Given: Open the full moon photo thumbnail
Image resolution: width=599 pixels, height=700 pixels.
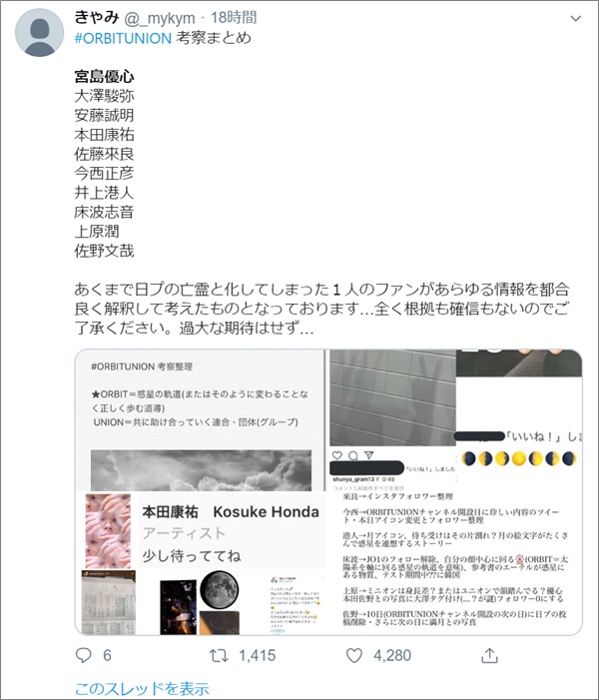Looking at the screenshot, I should [x=220, y=590].
